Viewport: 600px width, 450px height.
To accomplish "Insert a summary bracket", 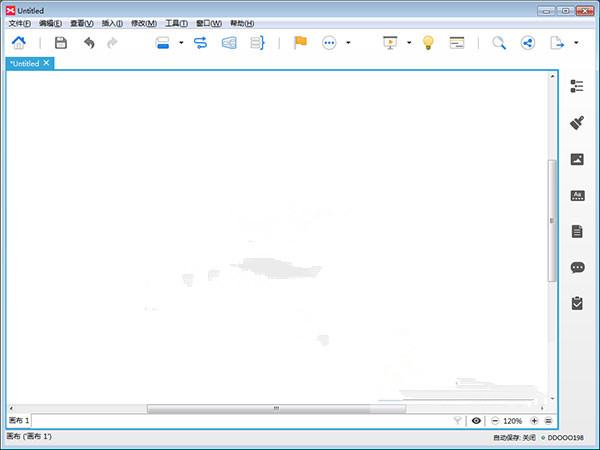I will [x=257, y=42].
